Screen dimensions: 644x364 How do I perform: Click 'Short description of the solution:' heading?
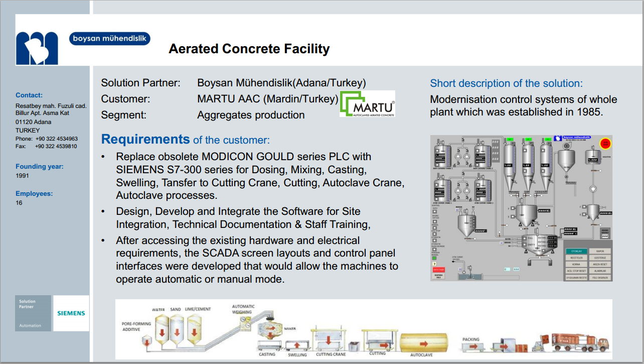(x=507, y=84)
